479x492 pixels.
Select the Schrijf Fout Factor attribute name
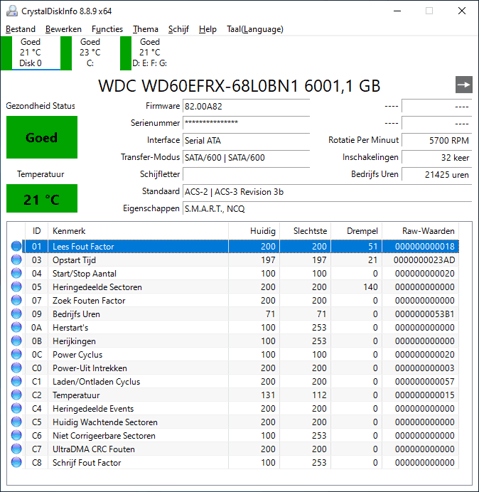tap(87, 463)
